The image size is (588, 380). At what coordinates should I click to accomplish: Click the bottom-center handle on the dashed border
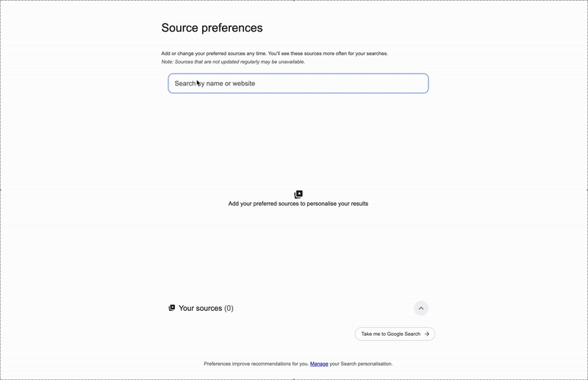coord(294,379)
